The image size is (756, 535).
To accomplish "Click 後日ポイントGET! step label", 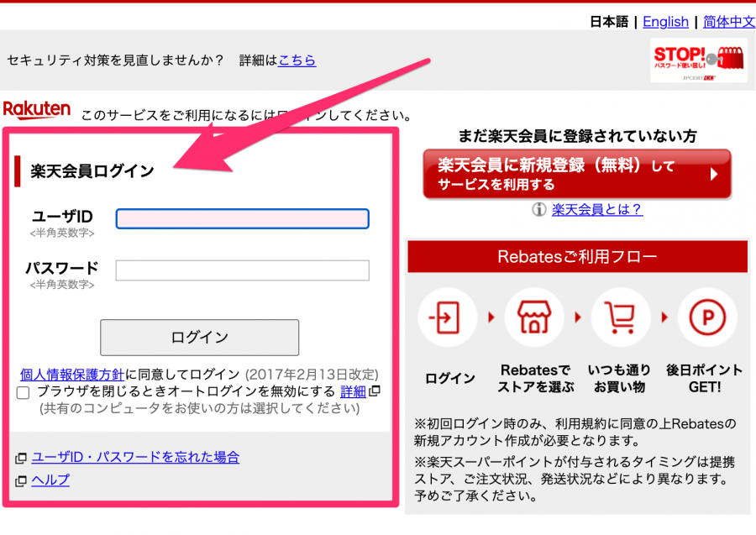I will point(705,378).
